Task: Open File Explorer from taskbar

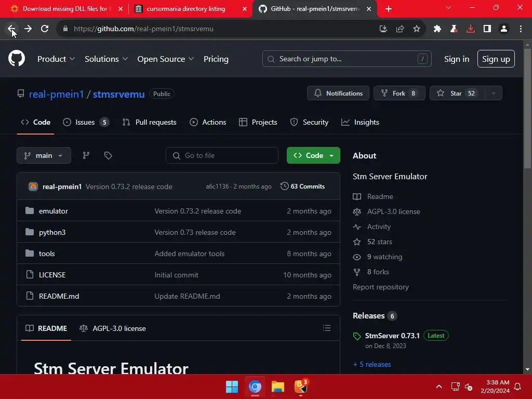Action: (278, 387)
